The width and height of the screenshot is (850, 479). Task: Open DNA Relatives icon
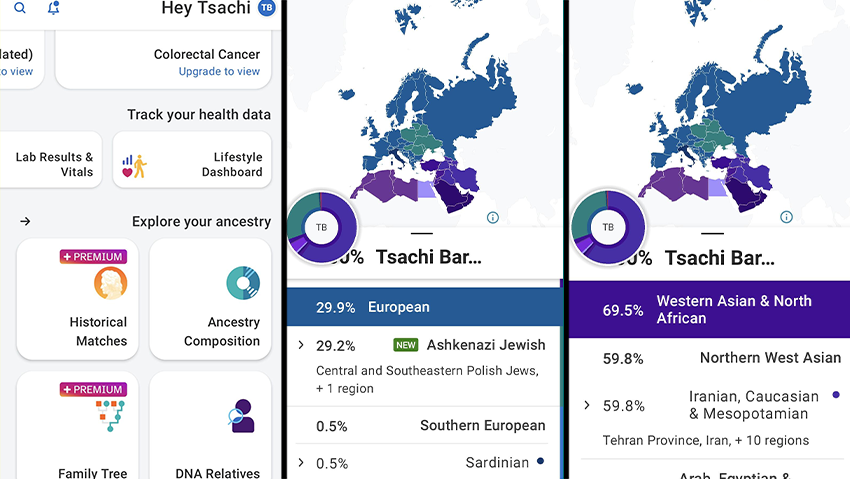coord(241,417)
